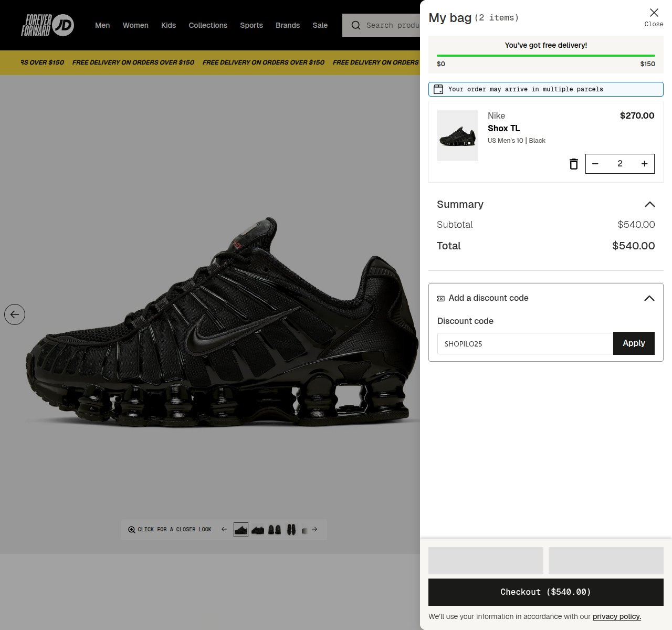Open the Sale menu
Screen dimensions: 672x630
point(320,25)
